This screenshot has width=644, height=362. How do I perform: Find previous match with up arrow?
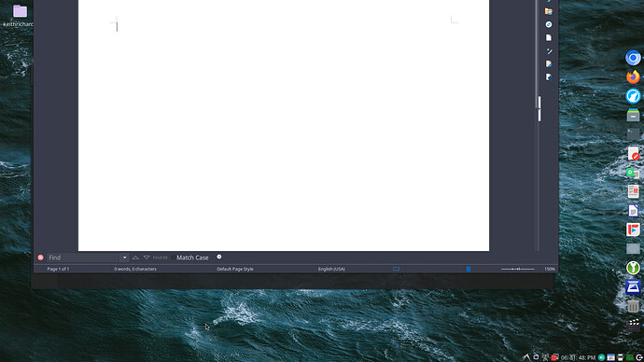coord(135,258)
